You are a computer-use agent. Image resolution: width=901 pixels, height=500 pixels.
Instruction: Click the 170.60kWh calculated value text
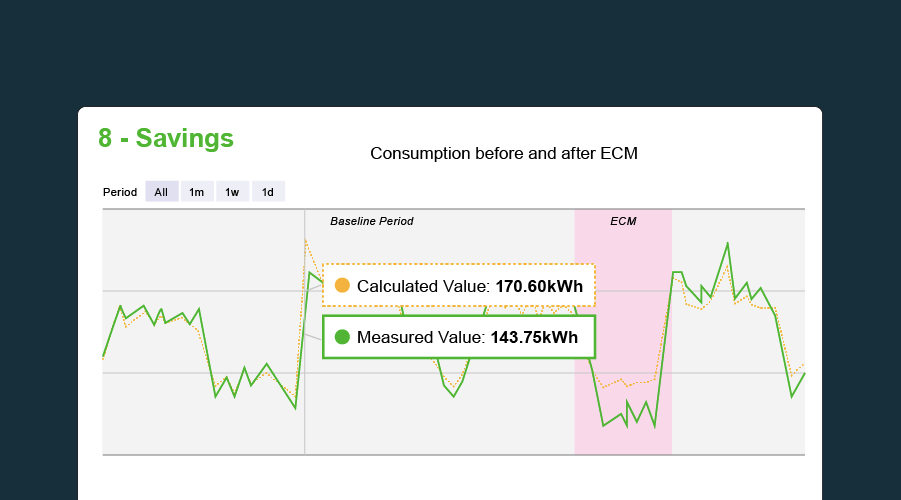coord(539,286)
